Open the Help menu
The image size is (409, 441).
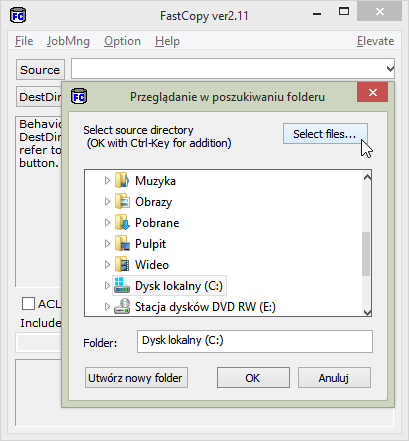tap(167, 41)
